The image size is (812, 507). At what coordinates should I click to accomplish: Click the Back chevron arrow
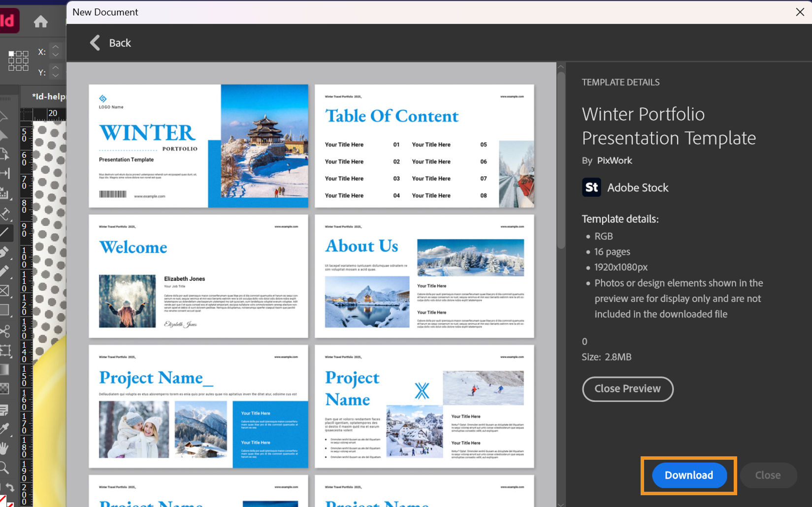95,43
